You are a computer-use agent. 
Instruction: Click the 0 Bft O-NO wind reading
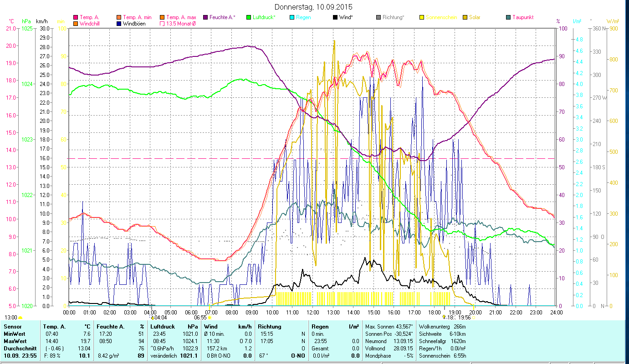pos(219,356)
